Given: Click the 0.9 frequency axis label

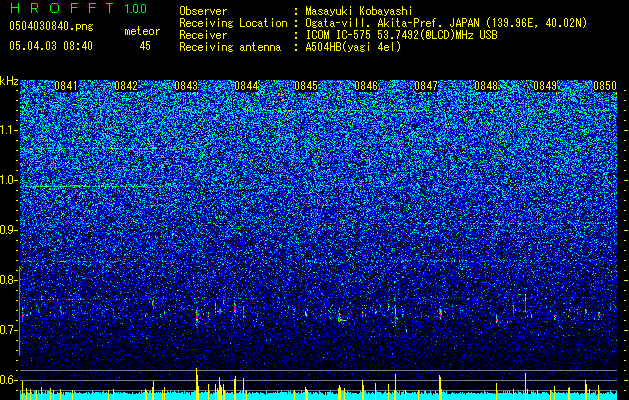Looking at the screenshot, I should click(9, 230).
